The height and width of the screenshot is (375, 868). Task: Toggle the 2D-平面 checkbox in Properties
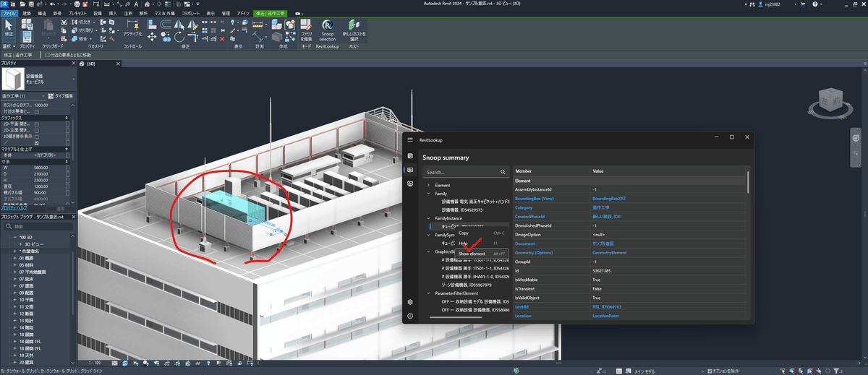pos(37,124)
